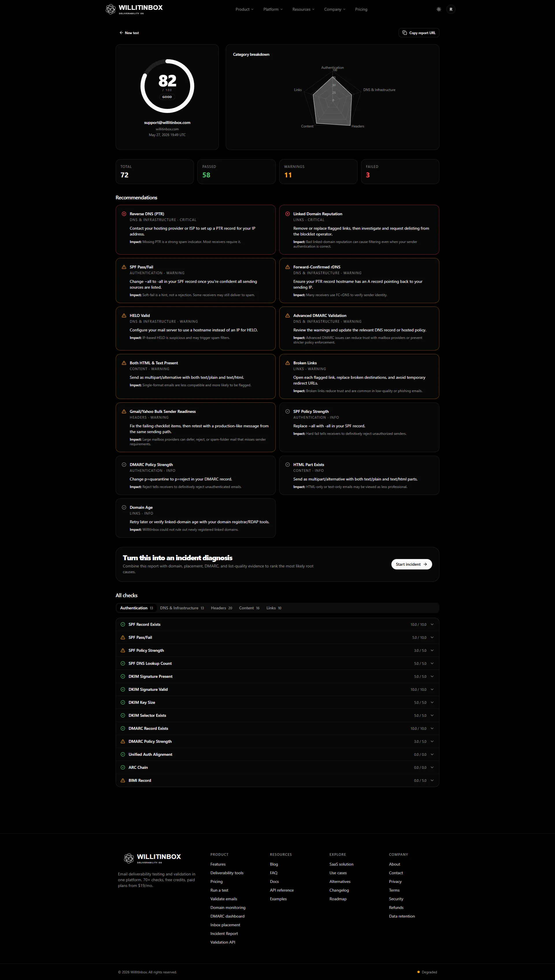
Task: Click the Failed 3 stat card
Action: point(400,172)
